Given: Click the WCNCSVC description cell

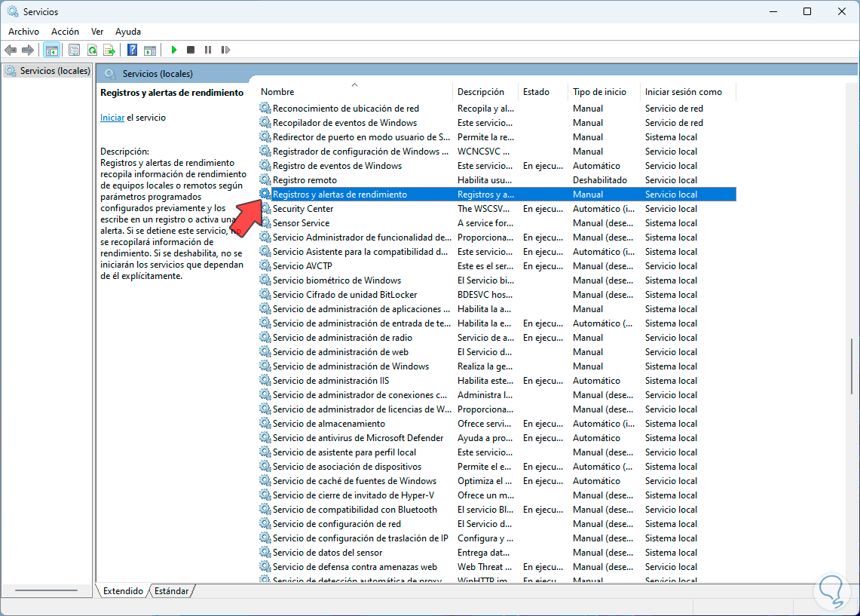Looking at the screenshot, I should tap(483, 152).
